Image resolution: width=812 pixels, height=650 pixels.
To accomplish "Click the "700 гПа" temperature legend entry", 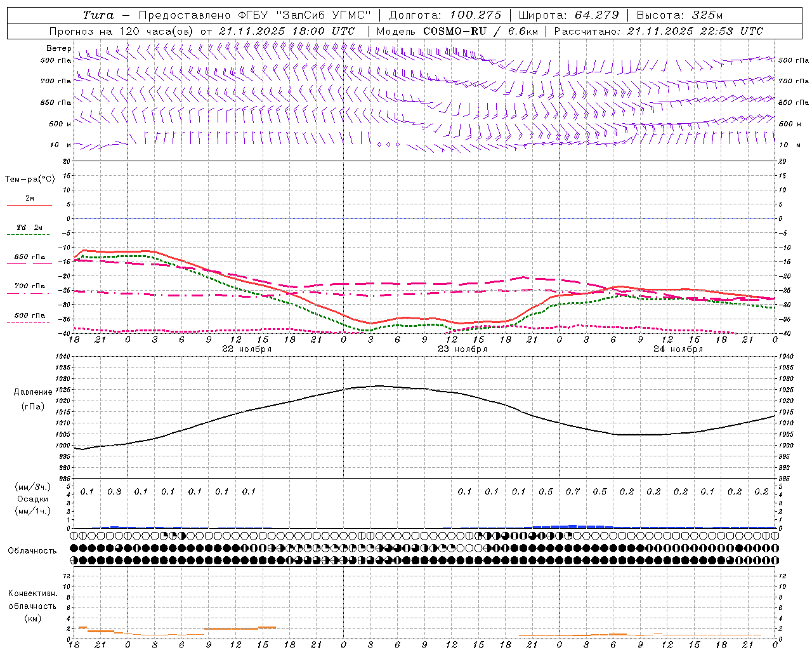I will coord(30,286).
